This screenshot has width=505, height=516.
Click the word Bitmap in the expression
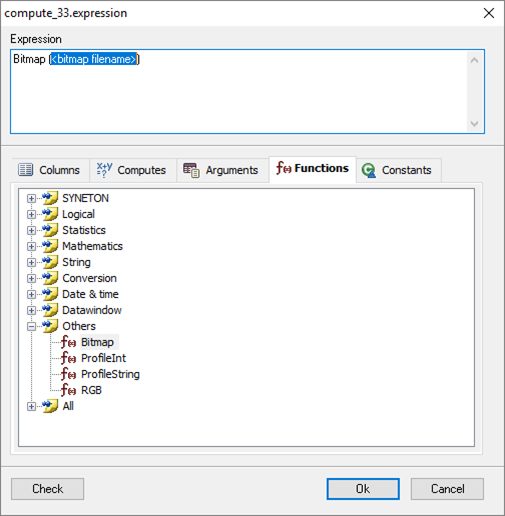(29, 59)
